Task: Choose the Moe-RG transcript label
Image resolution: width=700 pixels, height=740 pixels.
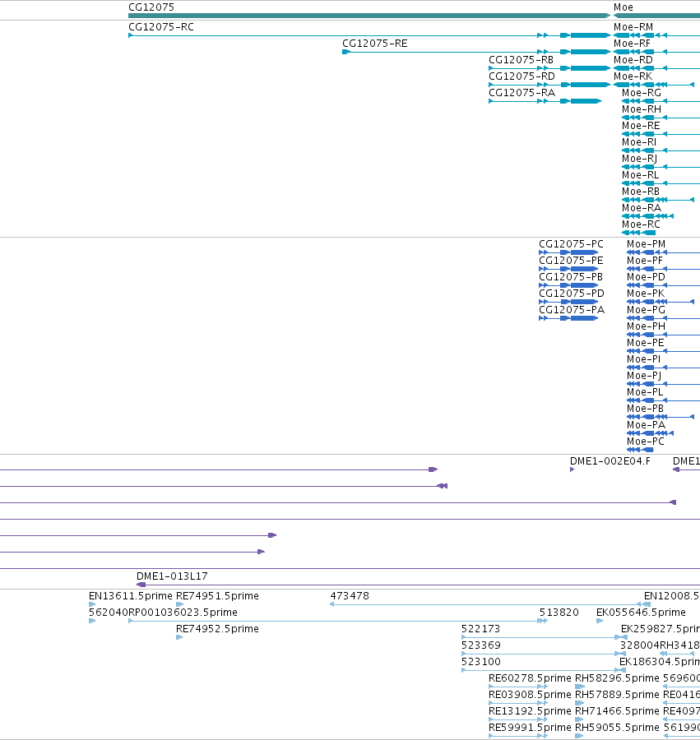Action: [642, 93]
